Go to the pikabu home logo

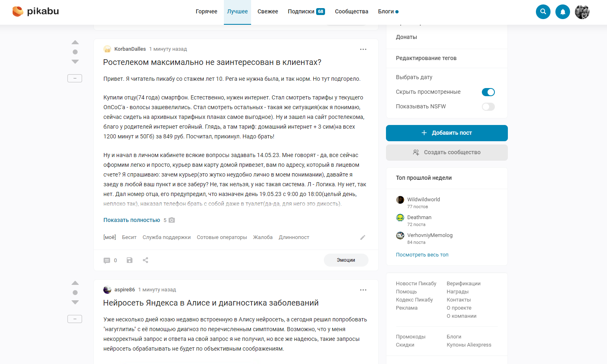[x=36, y=11]
